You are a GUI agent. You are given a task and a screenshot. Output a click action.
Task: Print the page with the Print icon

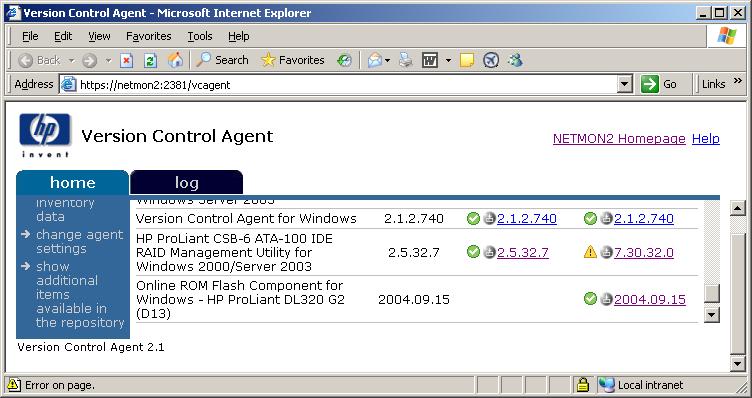click(x=406, y=60)
